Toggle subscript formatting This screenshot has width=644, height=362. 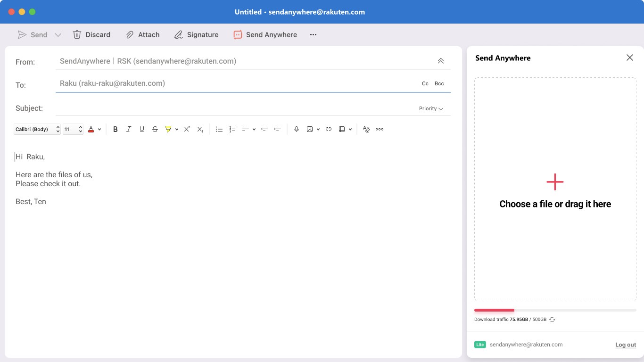tap(200, 129)
